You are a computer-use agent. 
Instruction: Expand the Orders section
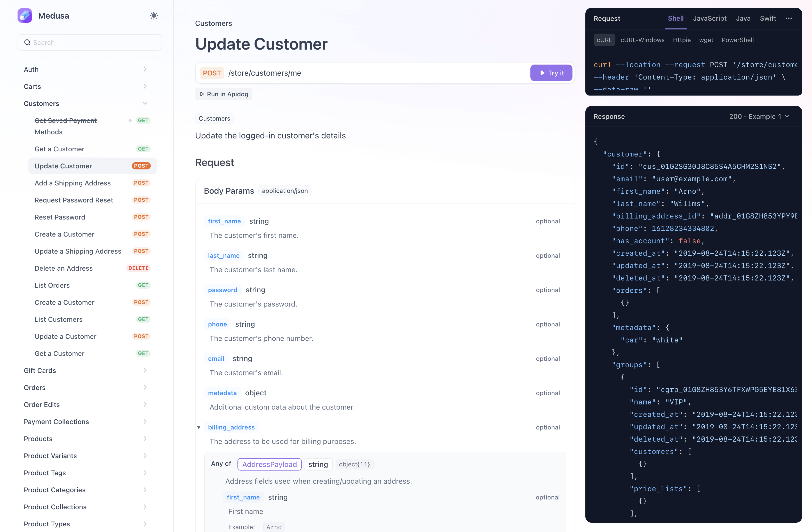pyautogui.click(x=85, y=388)
